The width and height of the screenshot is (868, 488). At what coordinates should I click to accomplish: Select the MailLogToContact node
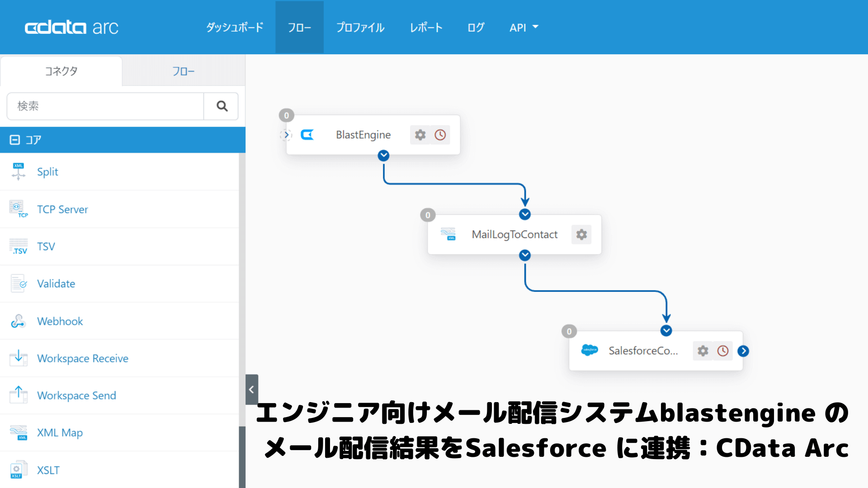click(x=514, y=234)
